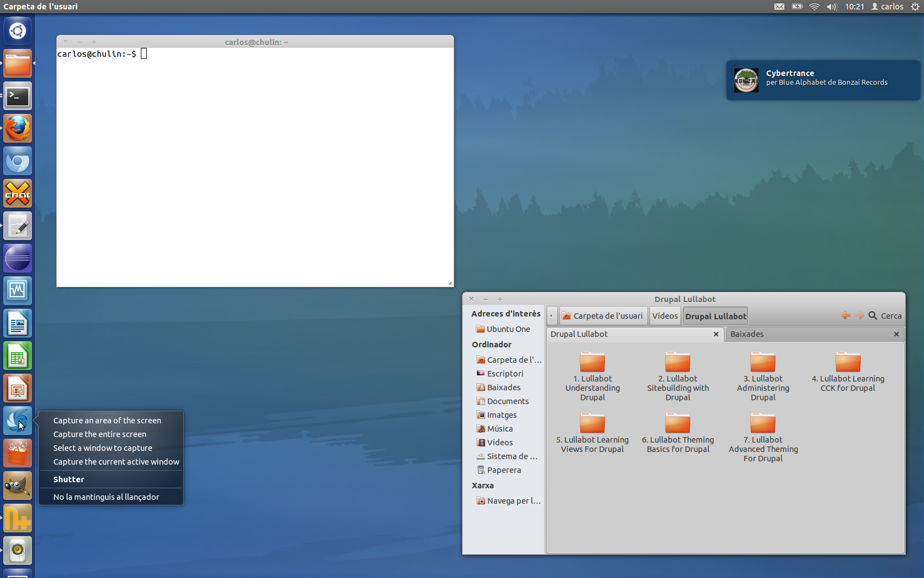Screen dimensions: 924x578
Task: Open GIMP from the launcher
Action: [18, 486]
